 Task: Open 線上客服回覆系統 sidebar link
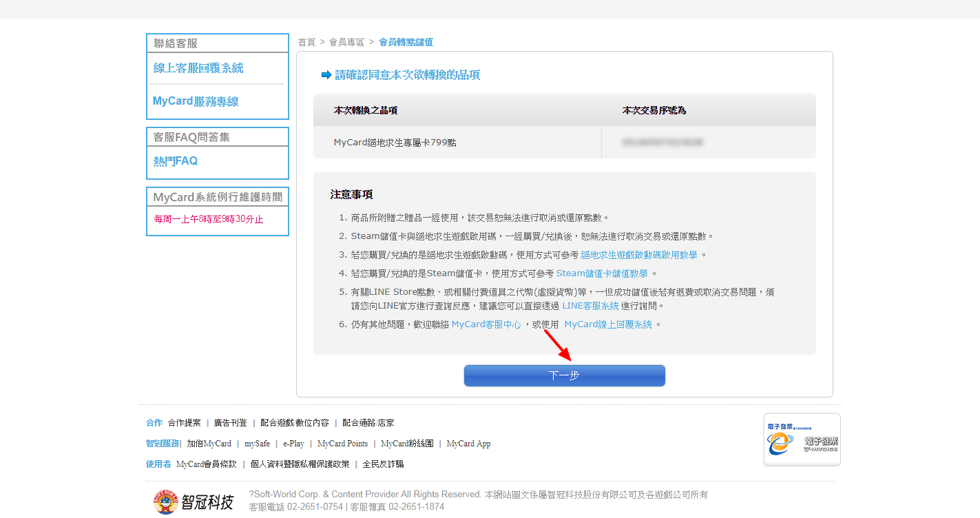tap(198, 68)
